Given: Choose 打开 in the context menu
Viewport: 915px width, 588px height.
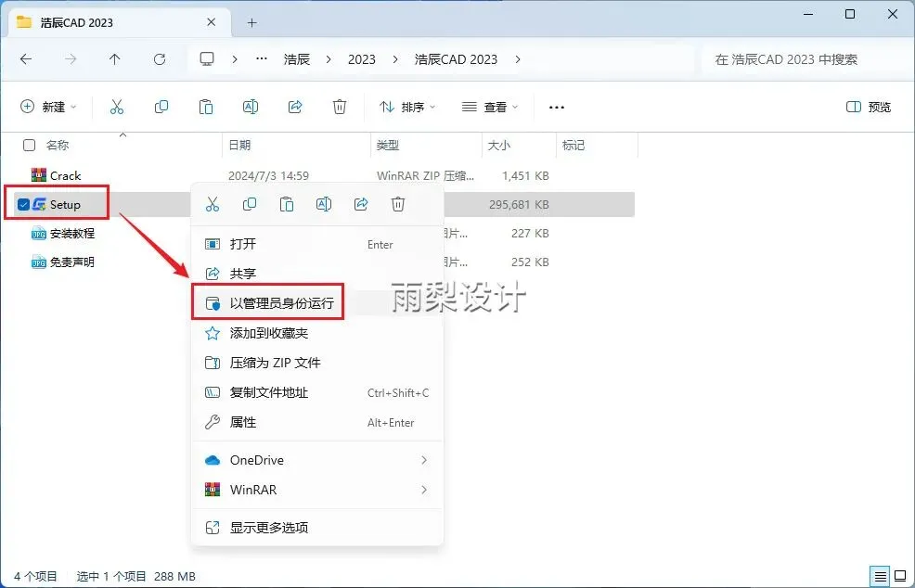Looking at the screenshot, I should tap(317, 244).
